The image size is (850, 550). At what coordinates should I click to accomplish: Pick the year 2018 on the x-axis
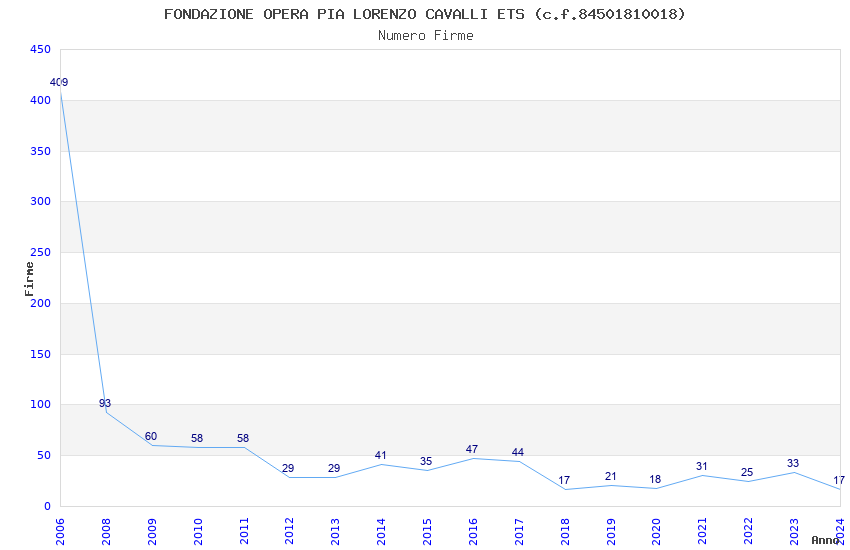pyautogui.click(x=565, y=531)
